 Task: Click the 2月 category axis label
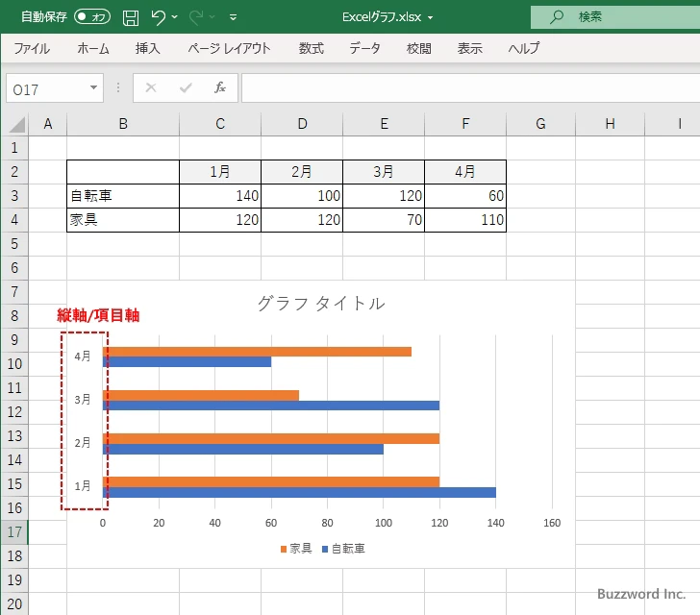83,443
